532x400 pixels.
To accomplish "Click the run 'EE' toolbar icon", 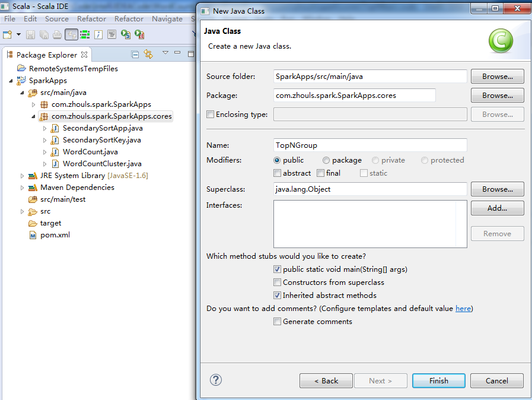I will pyautogui.click(x=139, y=34).
